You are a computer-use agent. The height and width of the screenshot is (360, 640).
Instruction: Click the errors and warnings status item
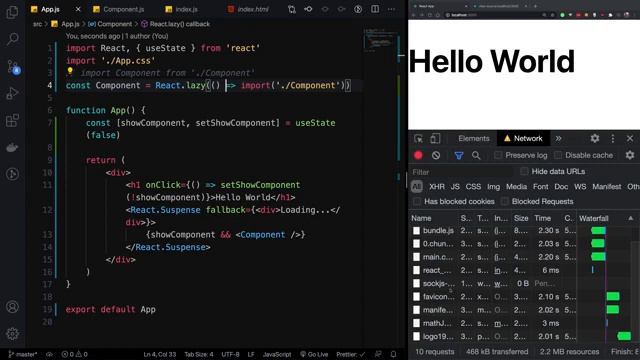click(75, 354)
